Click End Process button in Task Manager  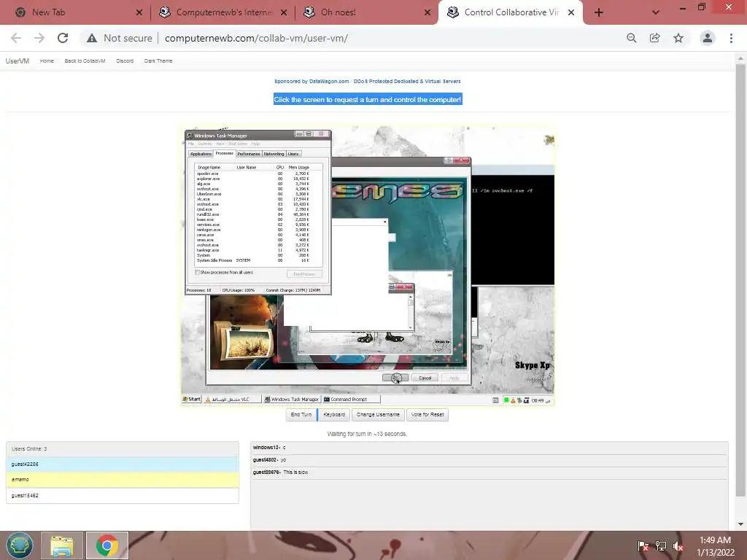[x=304, y=274]
